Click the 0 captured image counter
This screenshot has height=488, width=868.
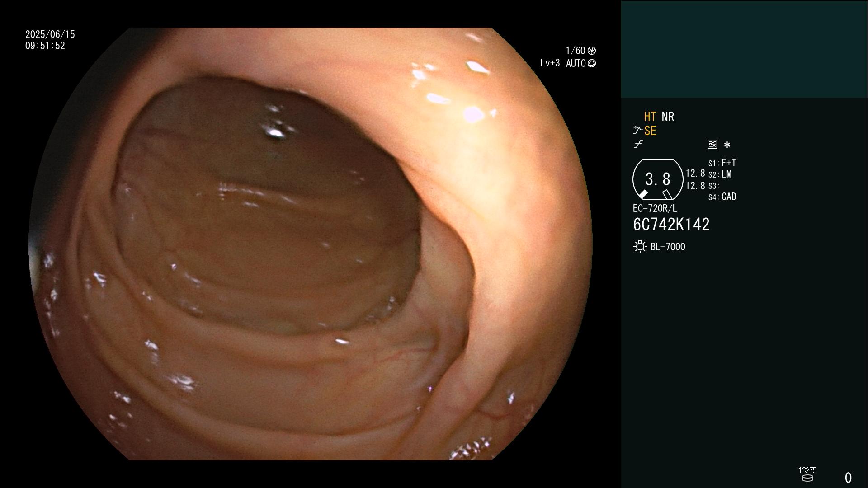[849, 478]
